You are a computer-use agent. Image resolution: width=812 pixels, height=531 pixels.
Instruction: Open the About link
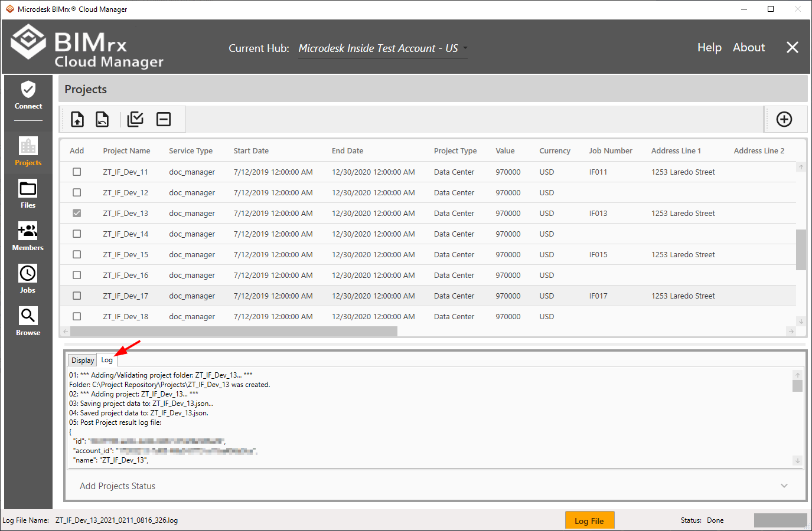coord(749,48)
